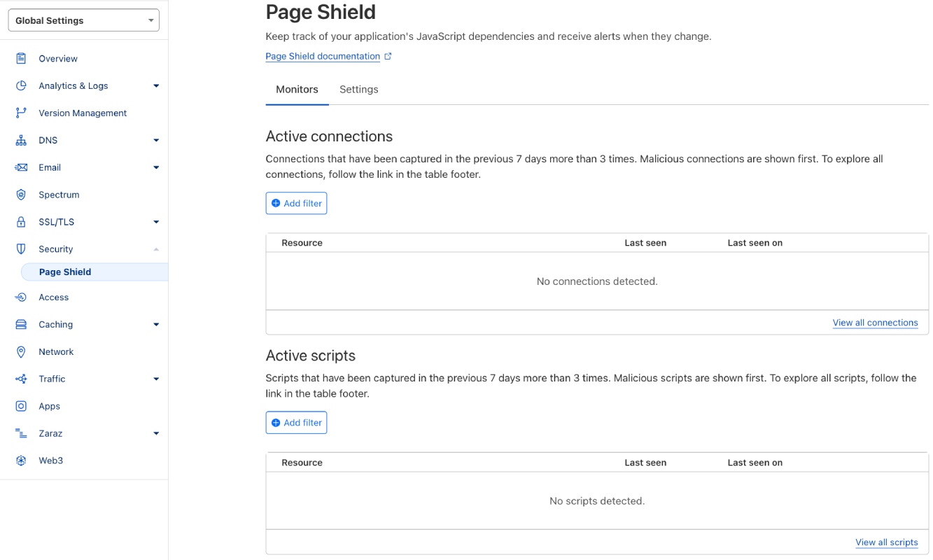Click 'No scripts detected.' message
The image size is (933, 560).
(x=597, y=501)
